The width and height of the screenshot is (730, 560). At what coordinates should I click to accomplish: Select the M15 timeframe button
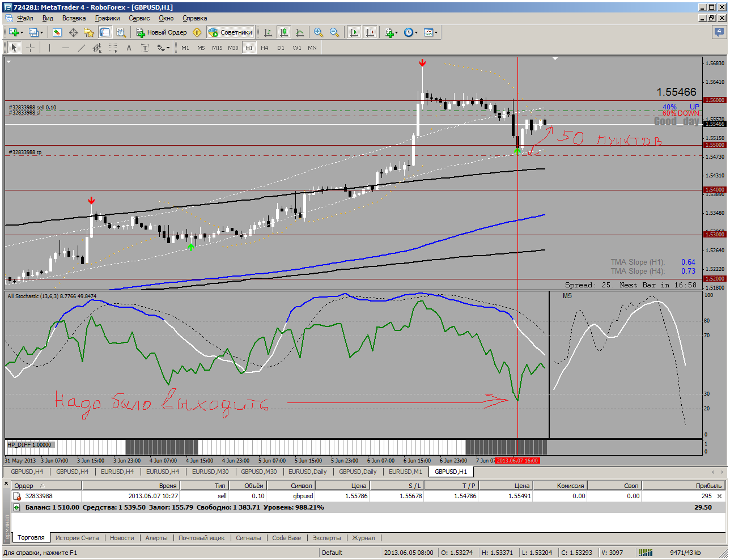tap(217, 48)
